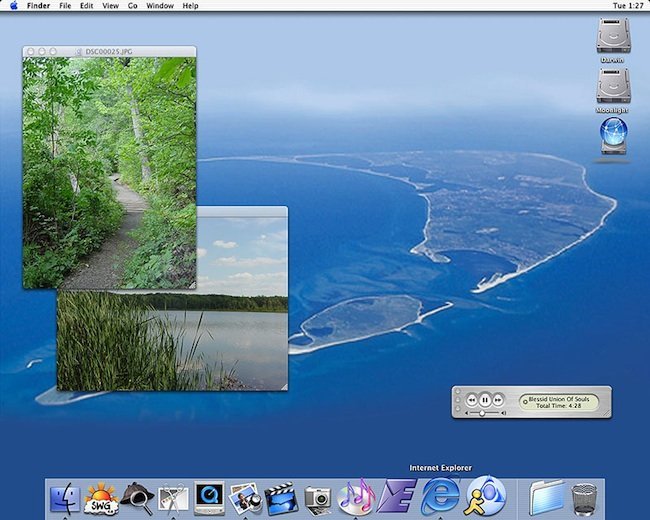Skip to next track in iTunes
The image size is (650, 520).
(499, 399)
